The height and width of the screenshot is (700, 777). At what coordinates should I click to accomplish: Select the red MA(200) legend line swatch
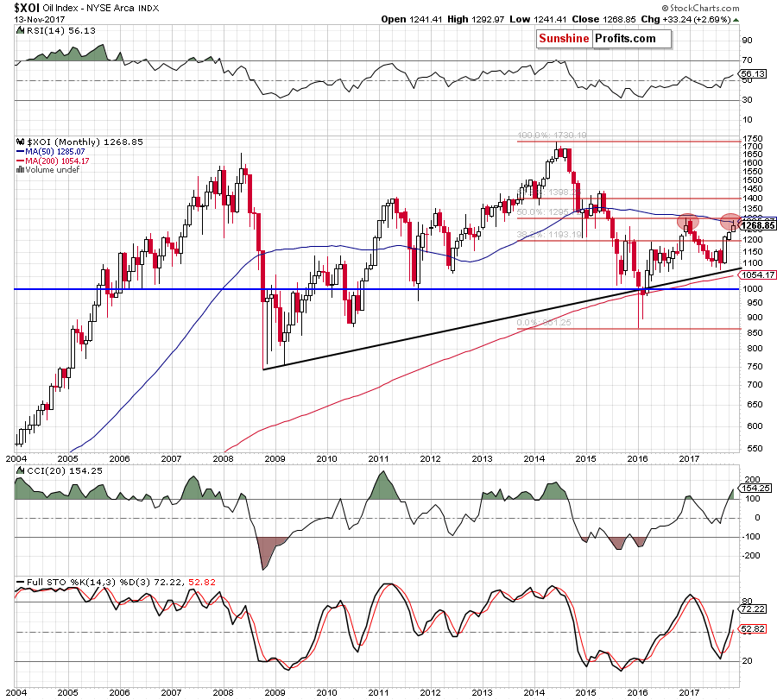click(x=20, y=161)
